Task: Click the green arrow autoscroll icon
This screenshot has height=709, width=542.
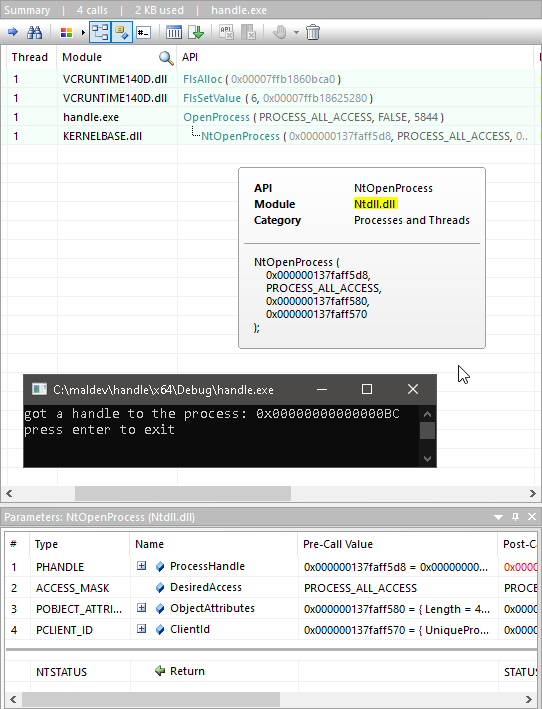Action: [196, 33]
